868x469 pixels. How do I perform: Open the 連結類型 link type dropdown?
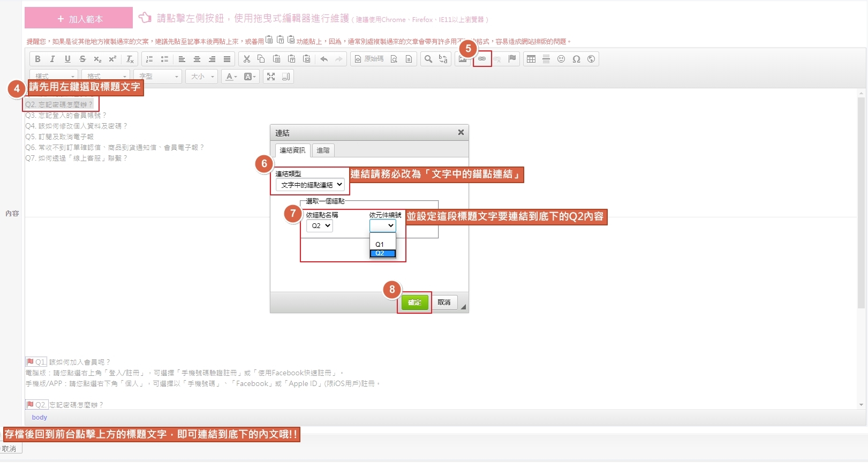tap(310, 185)
